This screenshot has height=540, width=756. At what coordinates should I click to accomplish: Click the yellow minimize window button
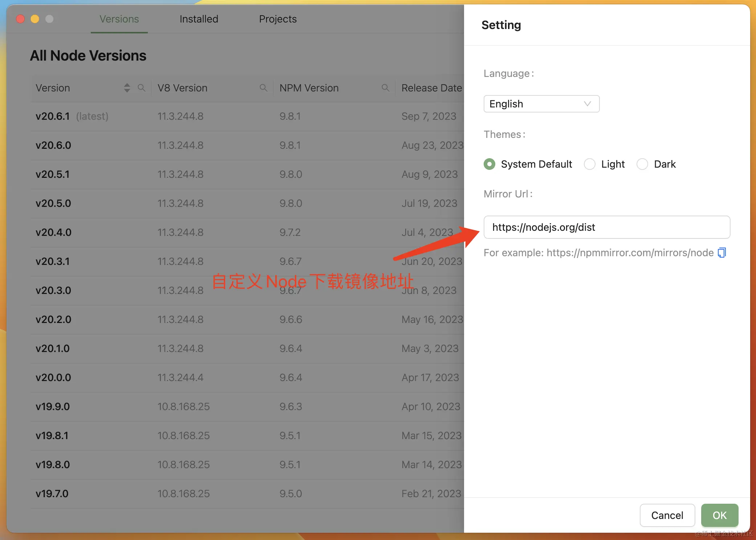35,19
